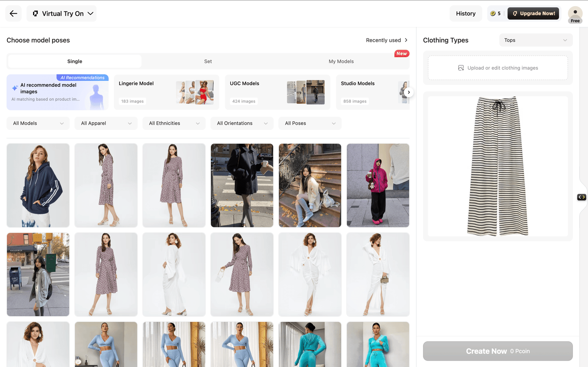Select the model beside blue mailbox

(38, 274)
